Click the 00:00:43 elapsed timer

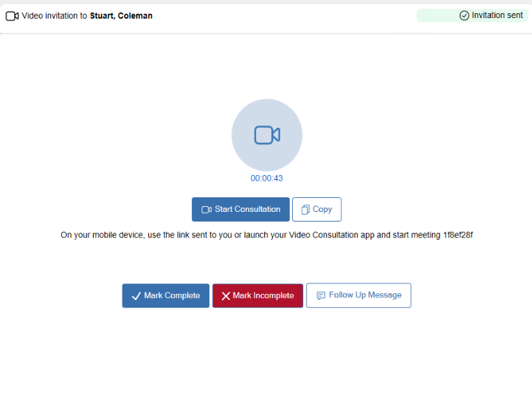click(x=266, y=179)
